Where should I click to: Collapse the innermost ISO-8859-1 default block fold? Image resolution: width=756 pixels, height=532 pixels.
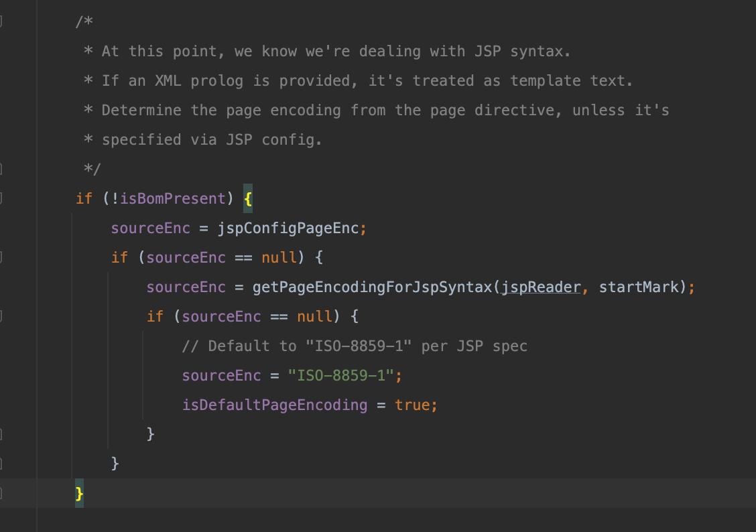[3, 315]
